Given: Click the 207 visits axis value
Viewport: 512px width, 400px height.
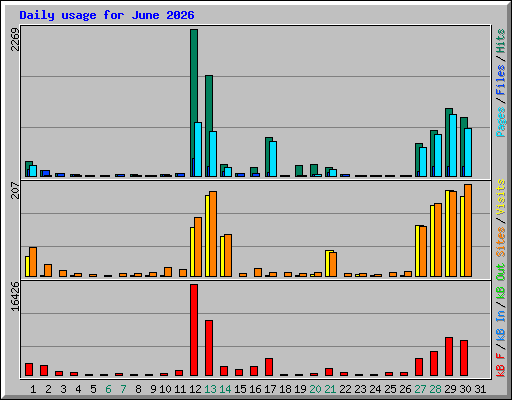Looking at the screenshot, I should click(x=15, y=190).
